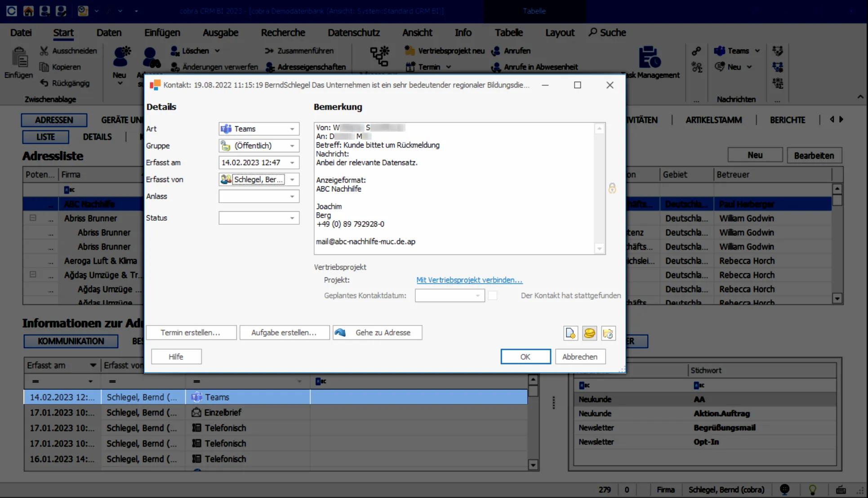Click the home icon in the quick access toolbar
Screen dimensions: 868x498
click(28, 11)
